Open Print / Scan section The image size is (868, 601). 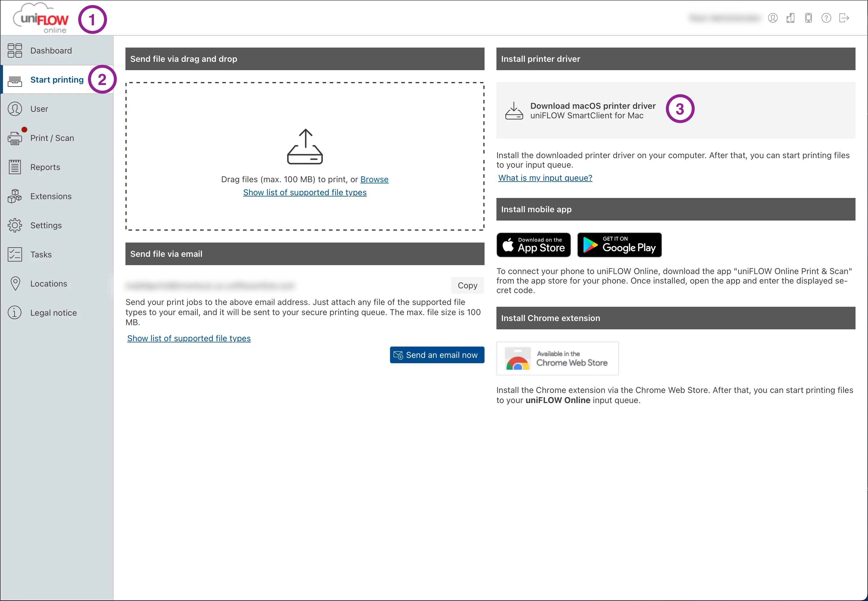coord(57,138)
